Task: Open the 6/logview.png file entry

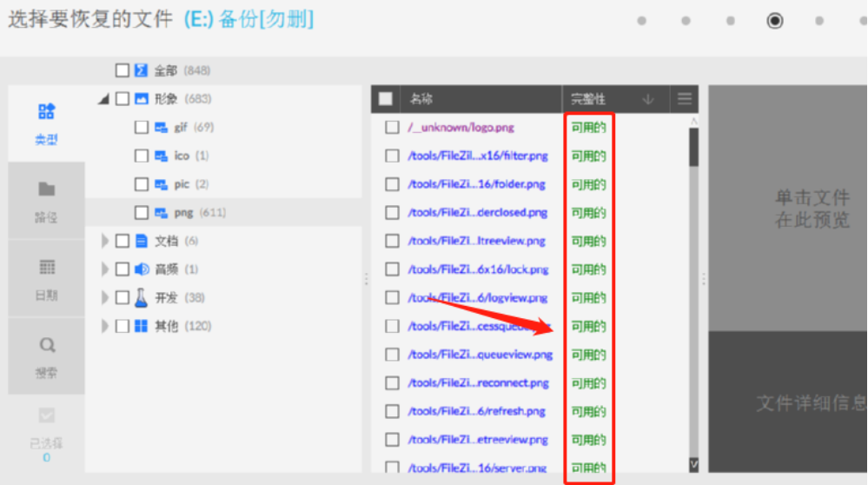Action: click(477, 298)
